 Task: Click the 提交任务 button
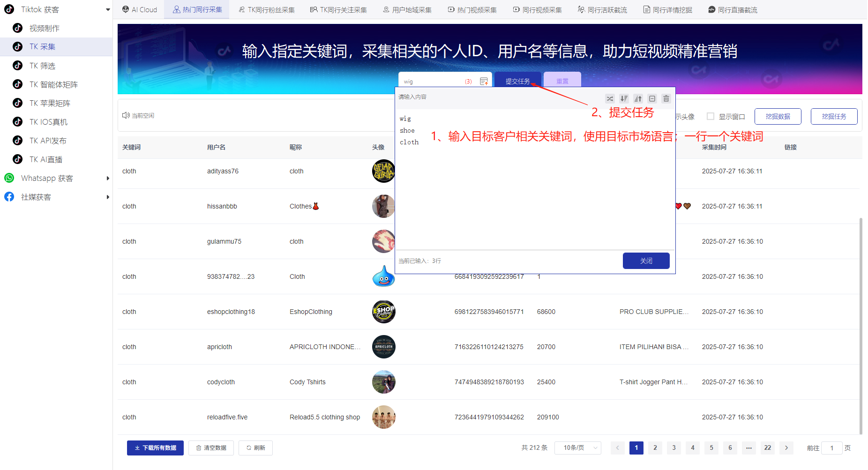[x=518, y=81]
